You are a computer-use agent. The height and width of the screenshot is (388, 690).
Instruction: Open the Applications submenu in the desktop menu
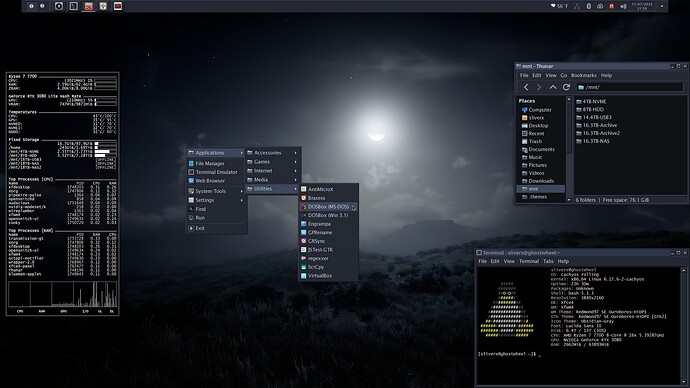(216, 153)
